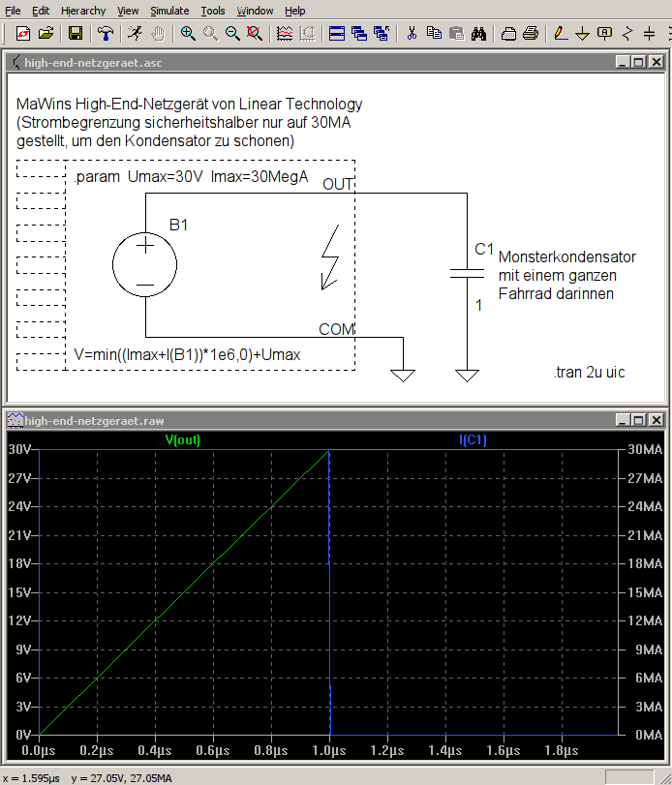Click the Pick Visible Traces waveform icon
This screenshot has height=785, width=672.
click(x=285, y=34)
